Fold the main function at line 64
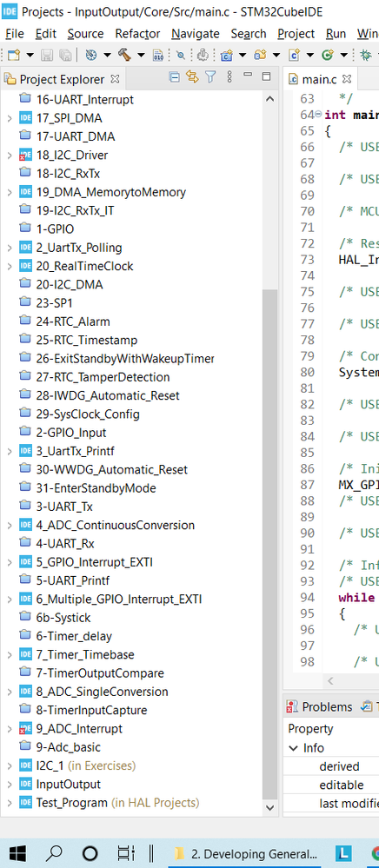Screen dimensions: 379x868 pos(318,115)
